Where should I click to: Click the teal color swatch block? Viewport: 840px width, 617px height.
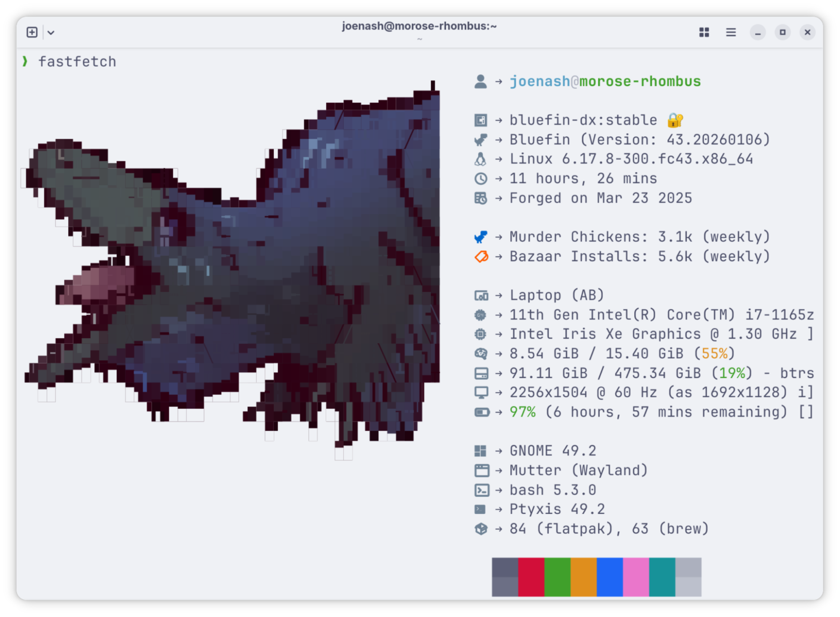(662, 577)
